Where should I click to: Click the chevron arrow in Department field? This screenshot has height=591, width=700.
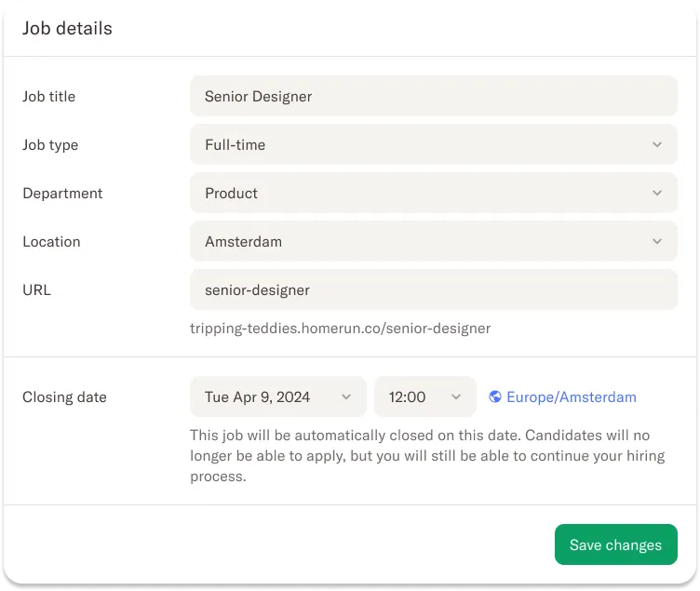[x=657, y=194]
